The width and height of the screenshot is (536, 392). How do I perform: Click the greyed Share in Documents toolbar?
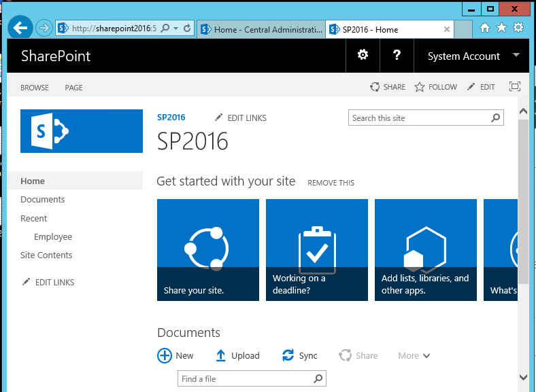358,355
